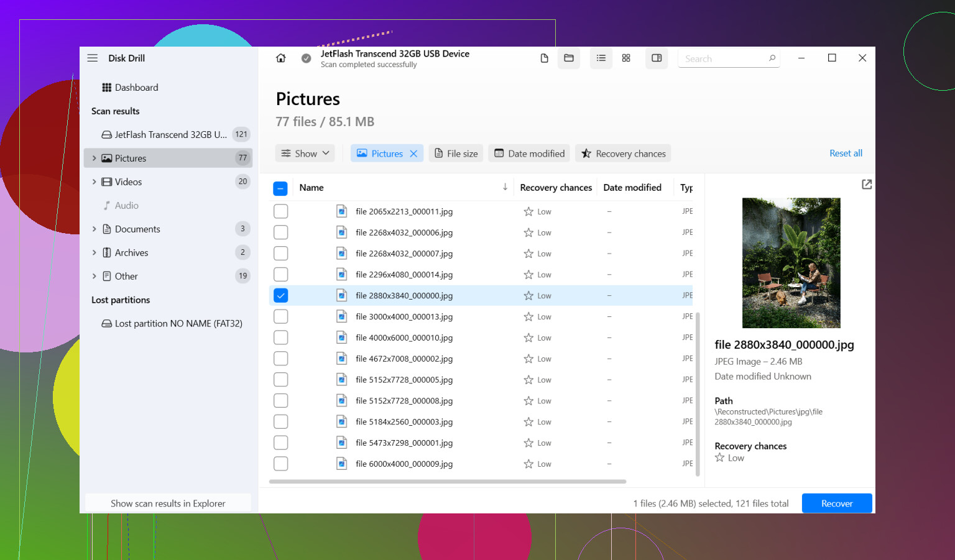955x560 pixels.
Task: Select Archives category in sidebar
Action: tap(168, 252)
